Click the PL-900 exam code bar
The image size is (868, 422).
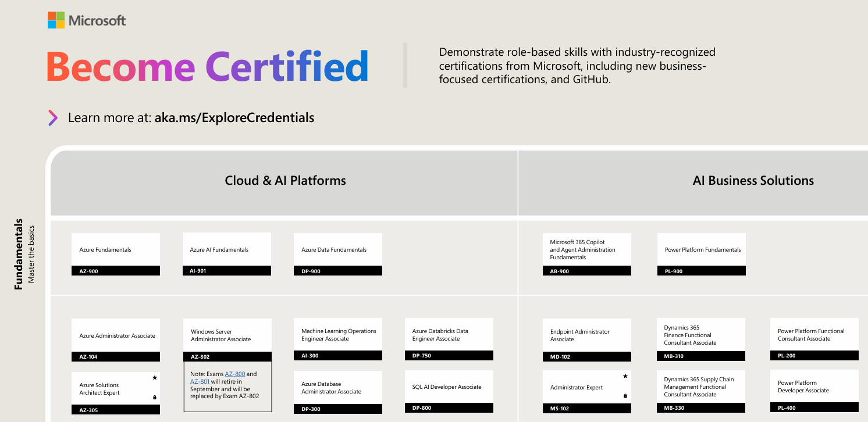coord(702,271)
